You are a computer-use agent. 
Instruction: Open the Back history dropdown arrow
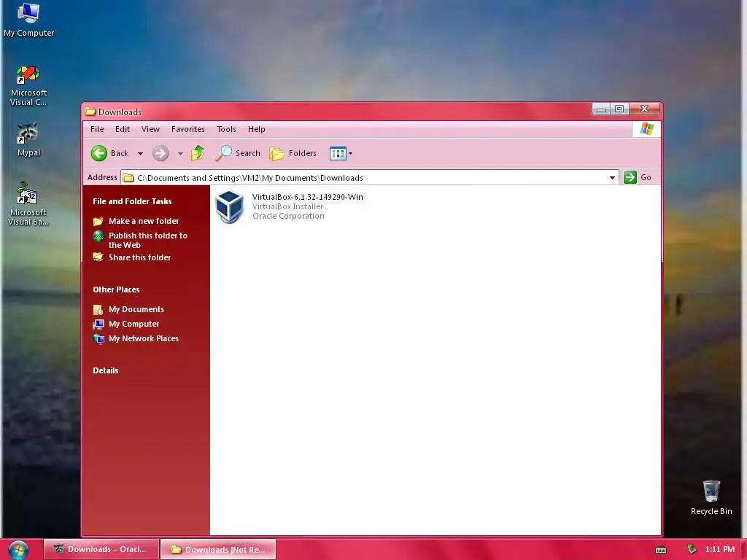point(140,154)
